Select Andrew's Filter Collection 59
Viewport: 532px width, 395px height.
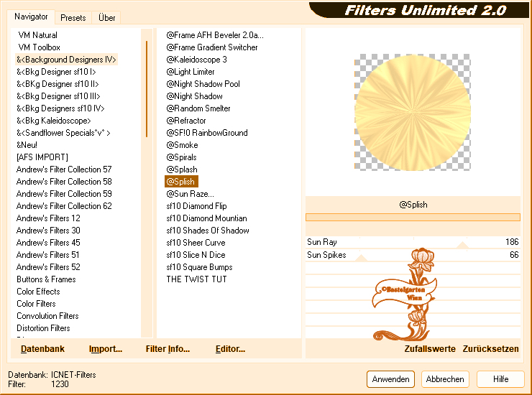[64, 194]
